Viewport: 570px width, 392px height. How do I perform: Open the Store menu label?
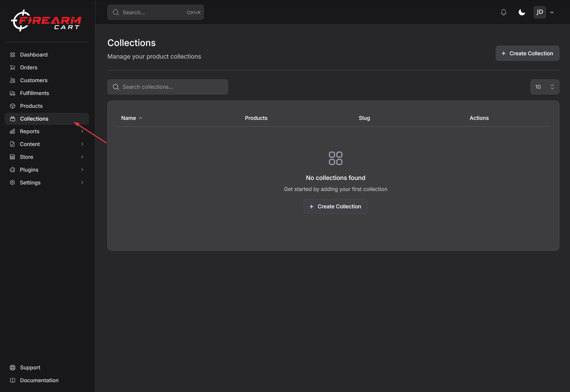coord(26,157)
